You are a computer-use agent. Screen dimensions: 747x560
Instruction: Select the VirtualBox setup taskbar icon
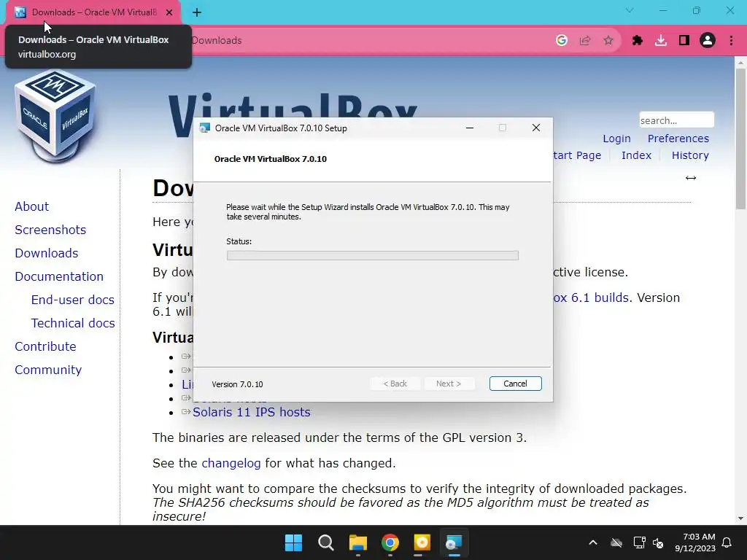454,542
